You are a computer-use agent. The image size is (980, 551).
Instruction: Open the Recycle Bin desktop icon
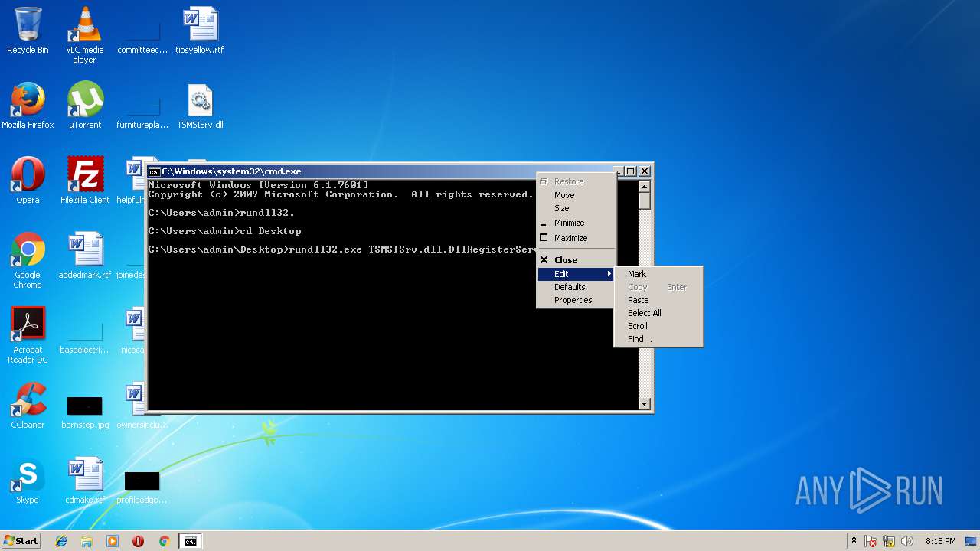[28, 31]
